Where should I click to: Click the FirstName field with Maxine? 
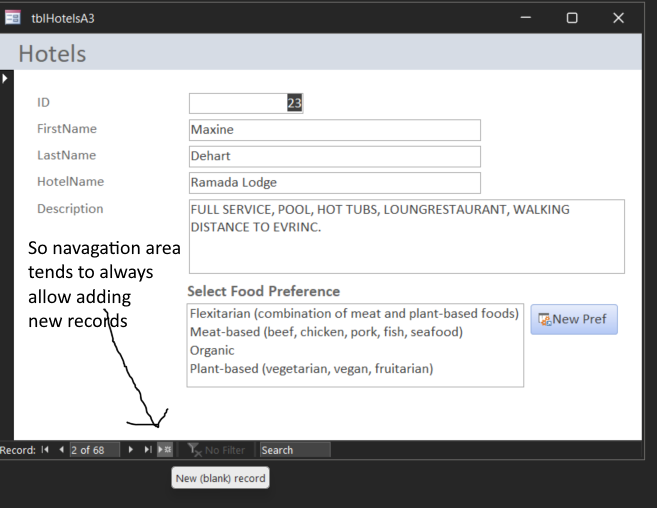click(334, 130)
